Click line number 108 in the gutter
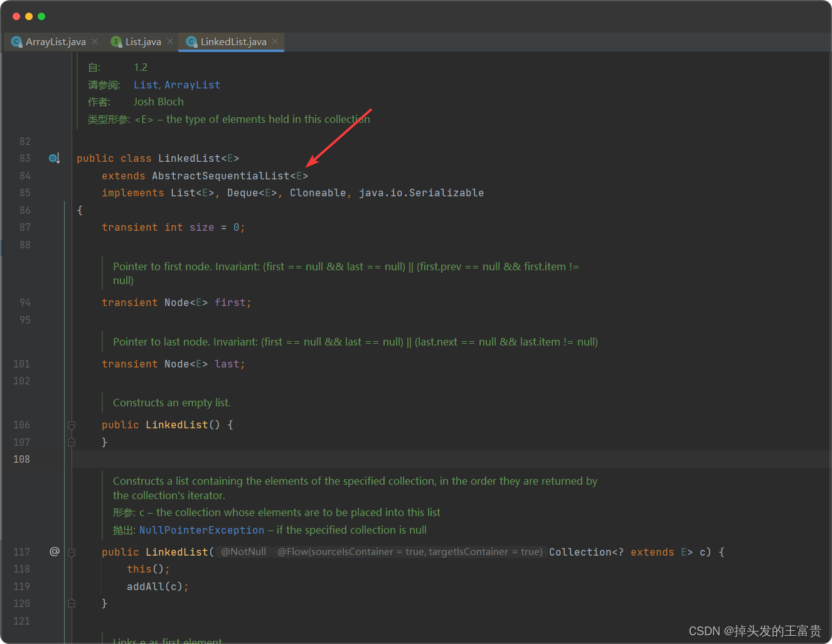 pyautogui.click(x=21, y=459)
